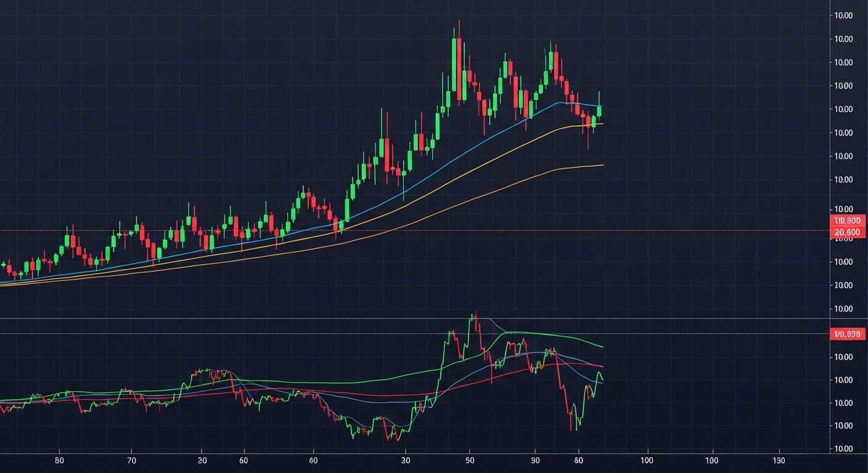The height and width of the screenshot is (473, 868).
Task: Select the smooth green line in the oscillator pane
Action: coord(555,334)
